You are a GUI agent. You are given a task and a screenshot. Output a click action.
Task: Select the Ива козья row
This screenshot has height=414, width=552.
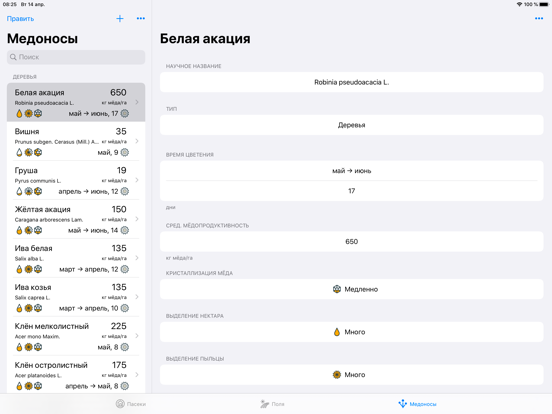tap(76, 297)
